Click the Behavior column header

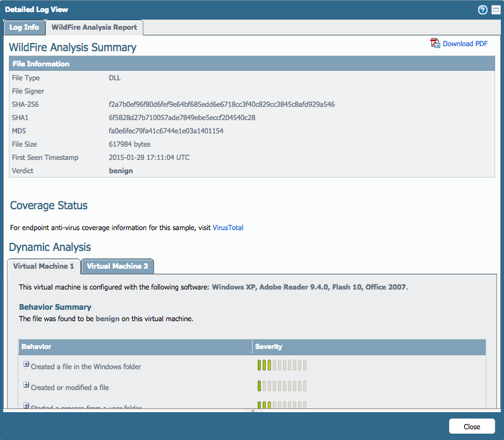37,347
